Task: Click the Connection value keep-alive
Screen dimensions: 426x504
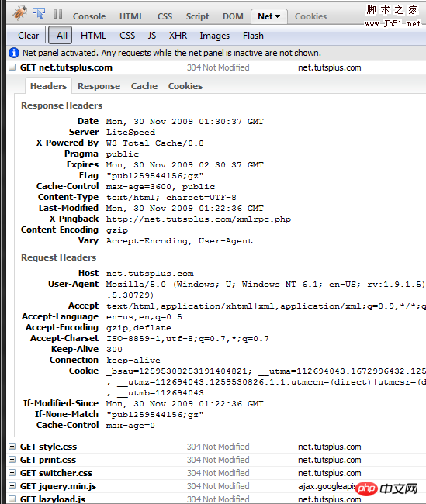Action: coord(133,361)
